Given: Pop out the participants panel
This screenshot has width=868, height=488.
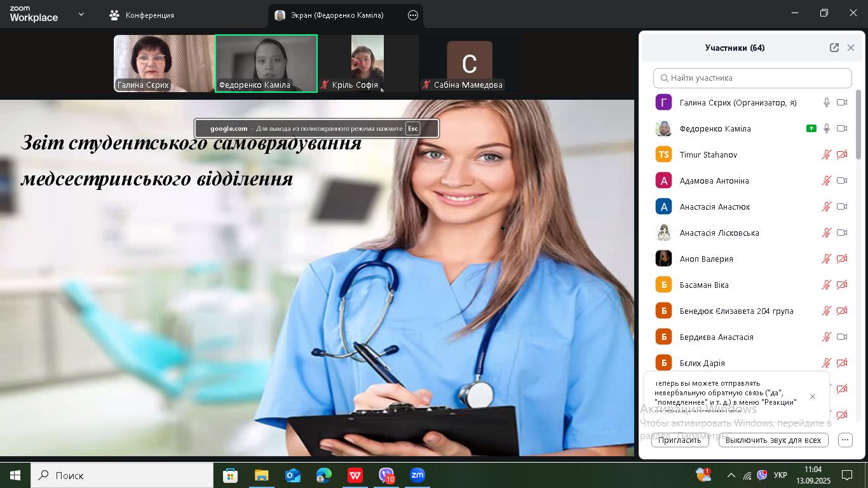Looking at the screenshot, I should pos(834,48).
